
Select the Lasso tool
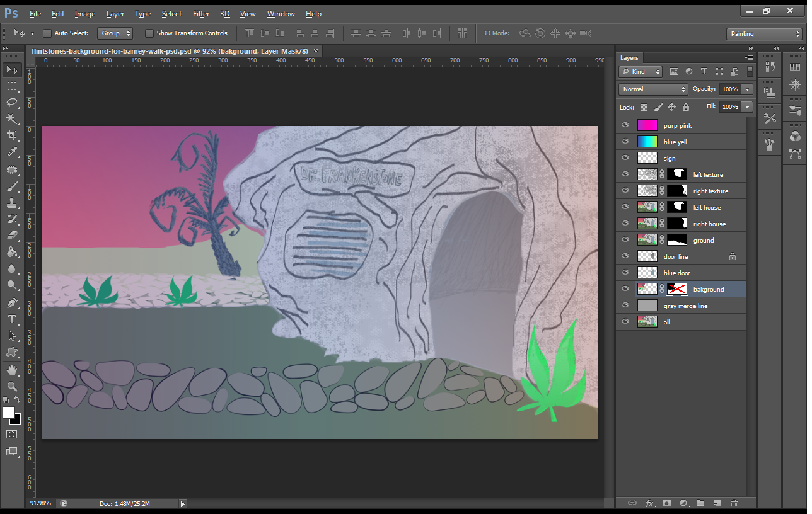12,102
